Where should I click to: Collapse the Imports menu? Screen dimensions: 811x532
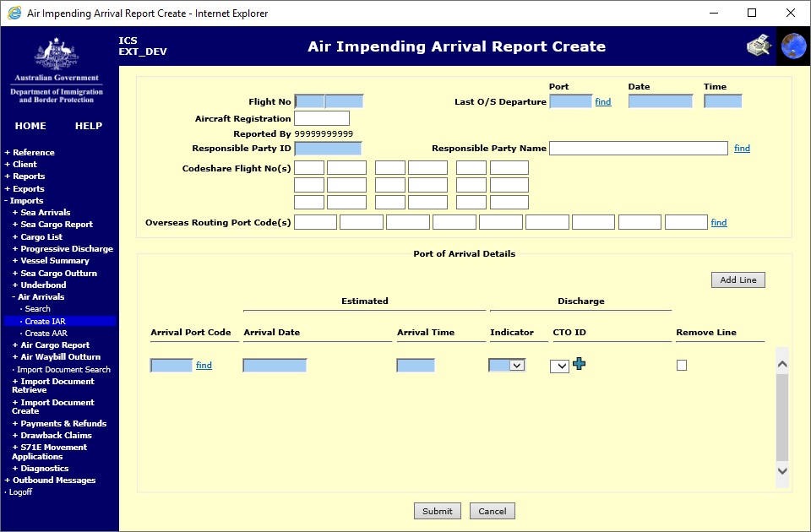pyautogui.click(x=24, y=201)
